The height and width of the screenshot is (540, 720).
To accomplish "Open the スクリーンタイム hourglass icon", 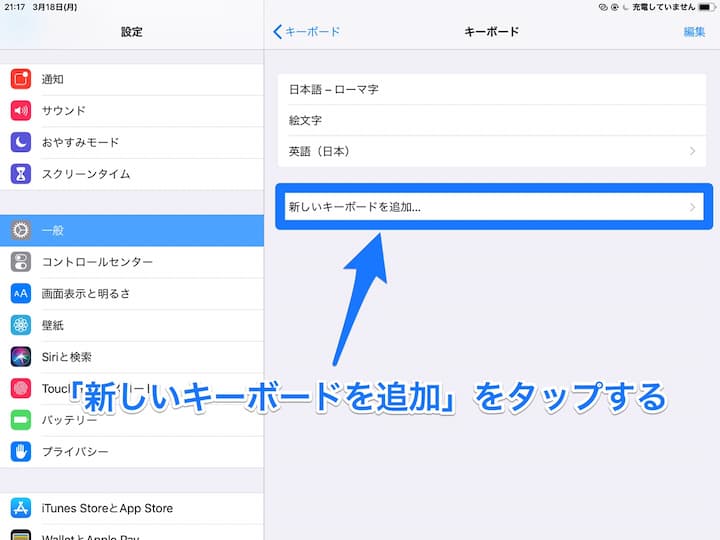I will pyautogui.click(x=21, y=174).
